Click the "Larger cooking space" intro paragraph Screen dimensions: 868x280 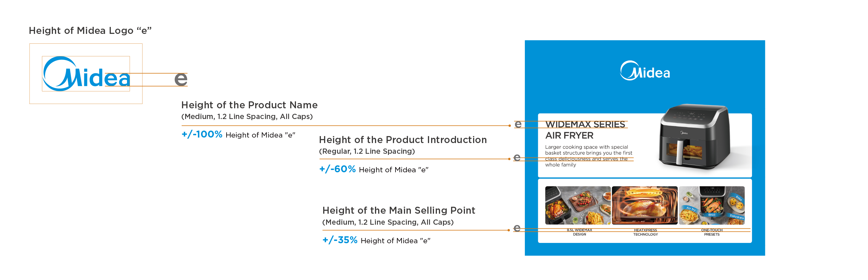coord(588,156)
